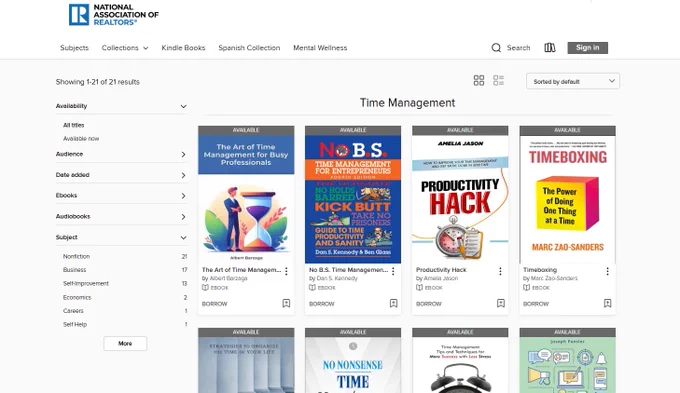
Task: Open options menu for No B.S. Time Management
Action: (393, 271)
